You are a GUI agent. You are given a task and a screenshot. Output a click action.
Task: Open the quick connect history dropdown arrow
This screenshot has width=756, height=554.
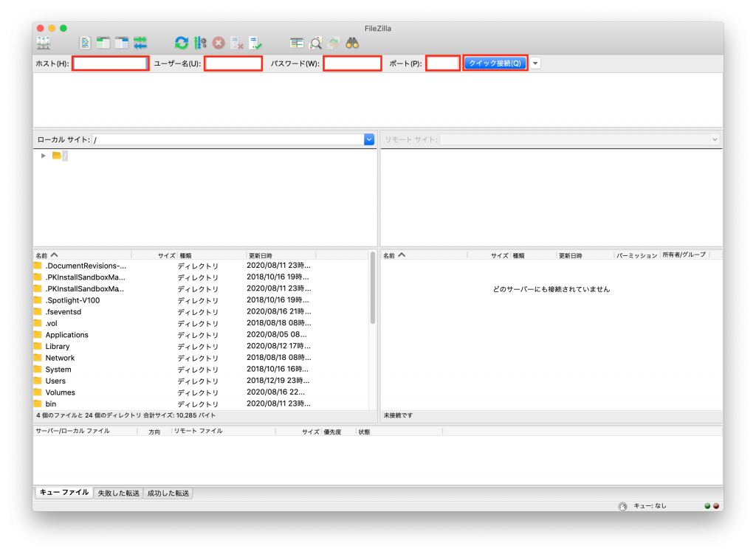(x=535, y=63)
